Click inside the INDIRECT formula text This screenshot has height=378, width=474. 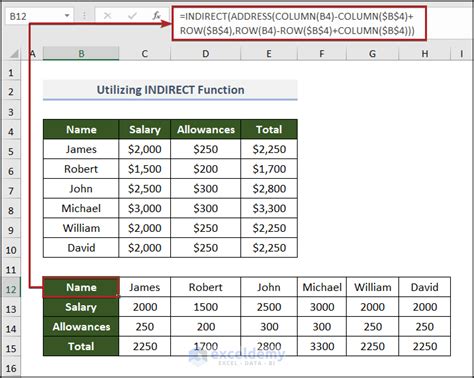[299, 23]
